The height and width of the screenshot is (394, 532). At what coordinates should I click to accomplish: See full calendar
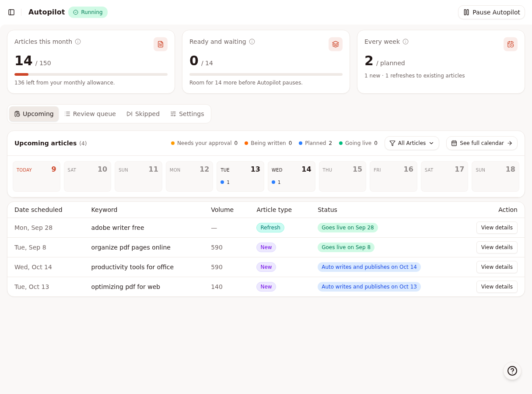tap(482, 143)
